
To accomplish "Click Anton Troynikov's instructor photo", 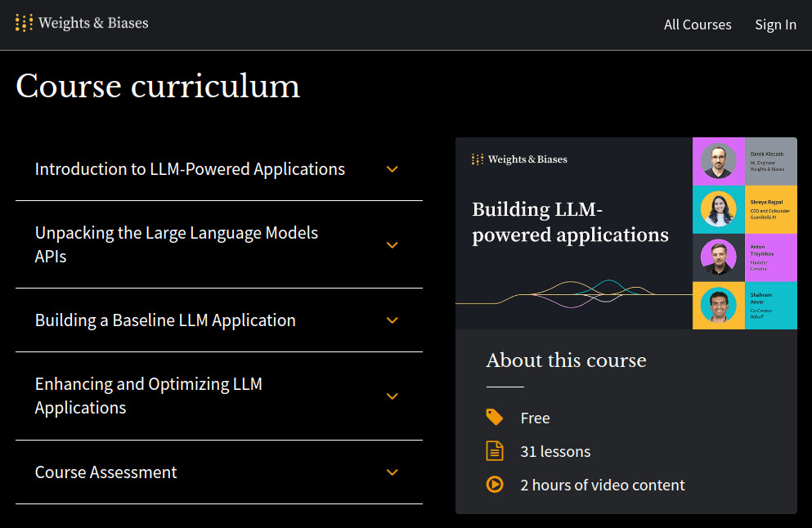I will point(718,257).
